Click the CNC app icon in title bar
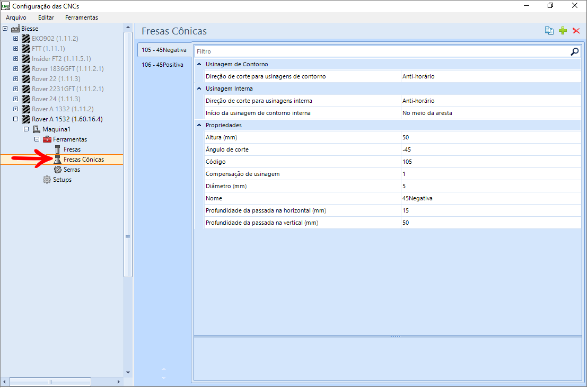Screen dimensions: 588x389 click(x=5, y=6)
